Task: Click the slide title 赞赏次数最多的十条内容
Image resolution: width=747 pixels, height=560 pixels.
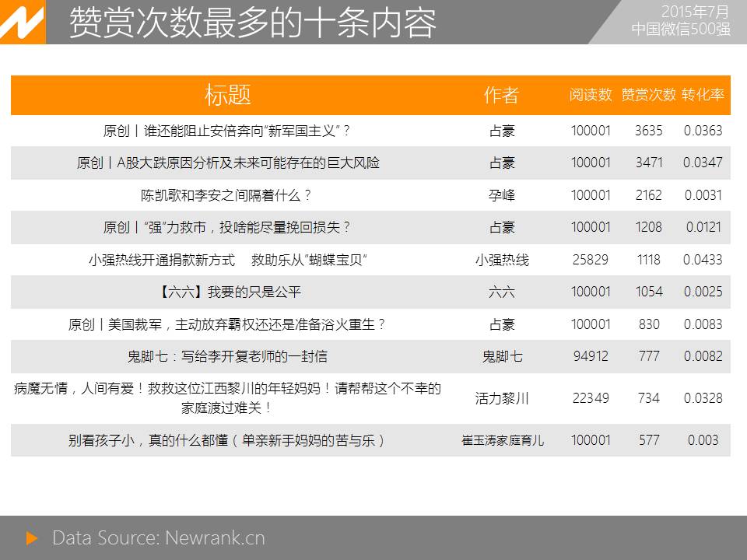Action: 253,23
